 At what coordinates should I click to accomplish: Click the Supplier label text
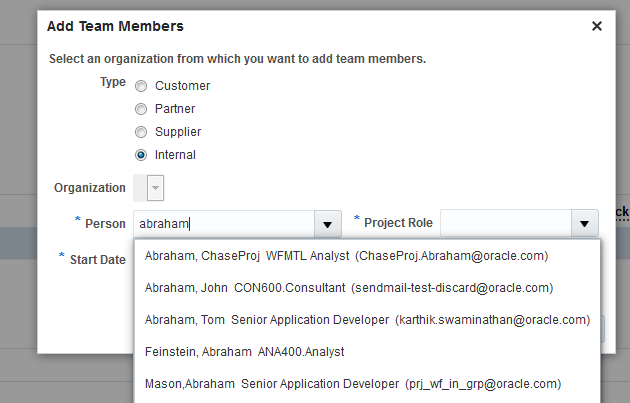coord(178,132)
